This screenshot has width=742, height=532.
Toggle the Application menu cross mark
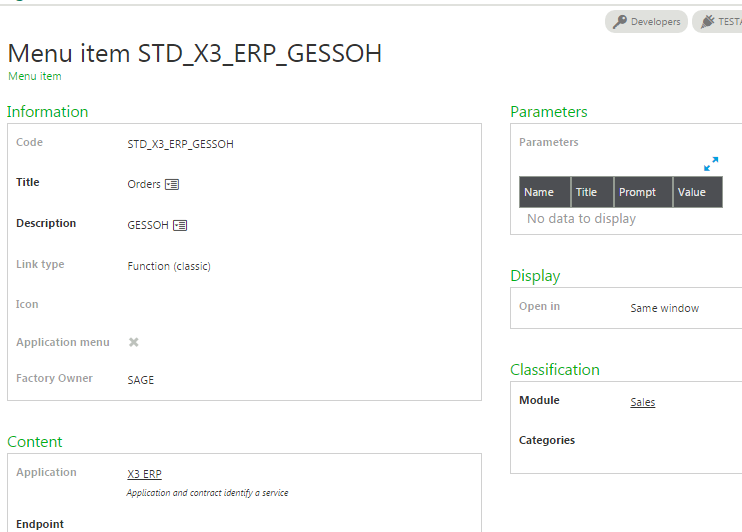(133, 342)
